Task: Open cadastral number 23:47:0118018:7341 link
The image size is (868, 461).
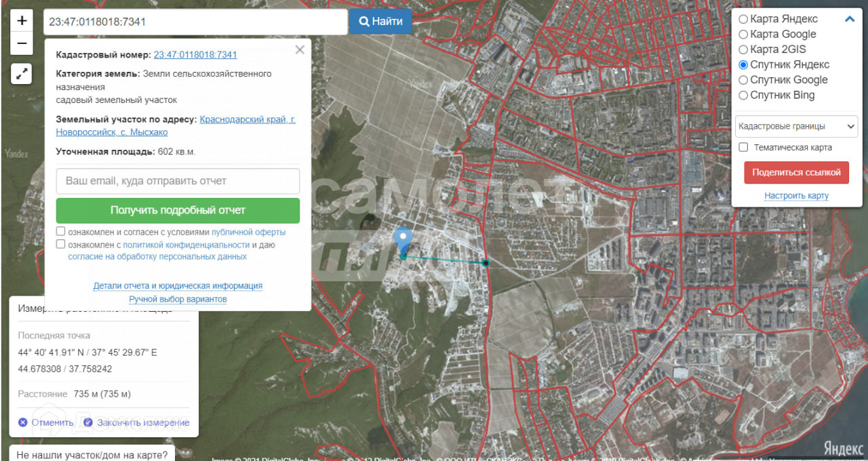Action: coord(195,55)
